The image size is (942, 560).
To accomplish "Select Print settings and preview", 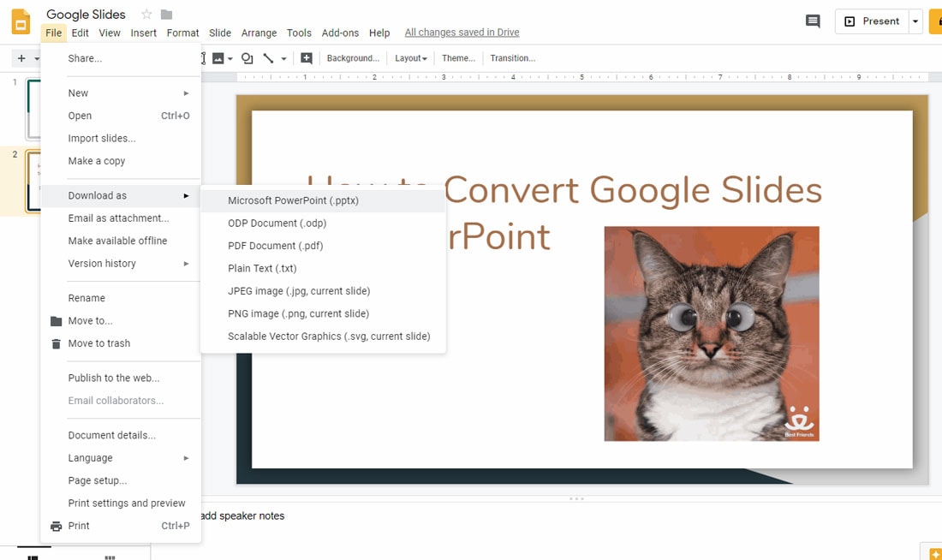I will click(x=121, y=503).
